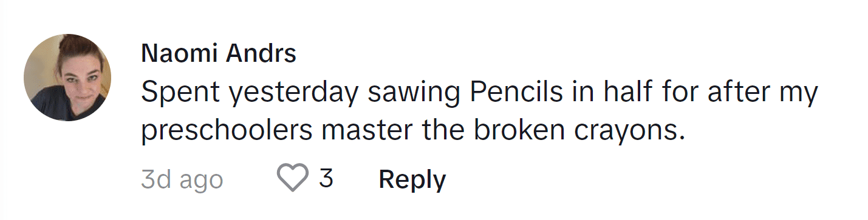Toggle the like on the preschoolers comment
The image size is (868, 220).
293,179
